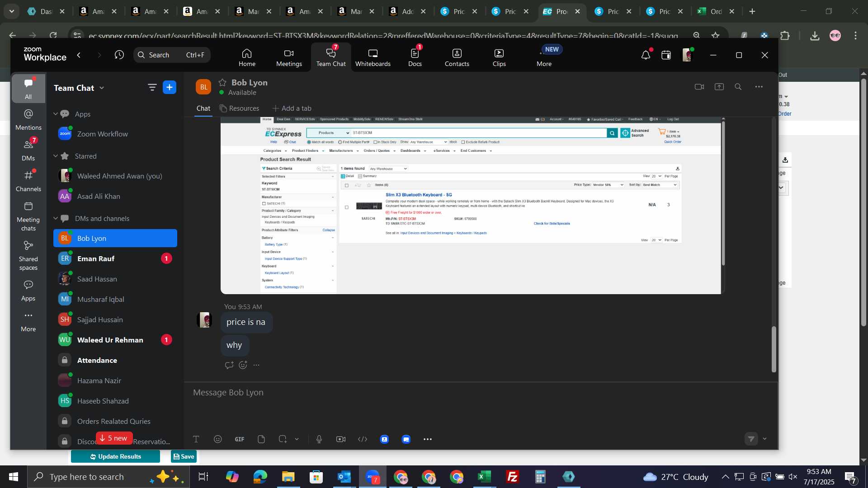Click the Message Bob Lyon input
Viewport: 868px width, 488px height.
tap(481, 393)
